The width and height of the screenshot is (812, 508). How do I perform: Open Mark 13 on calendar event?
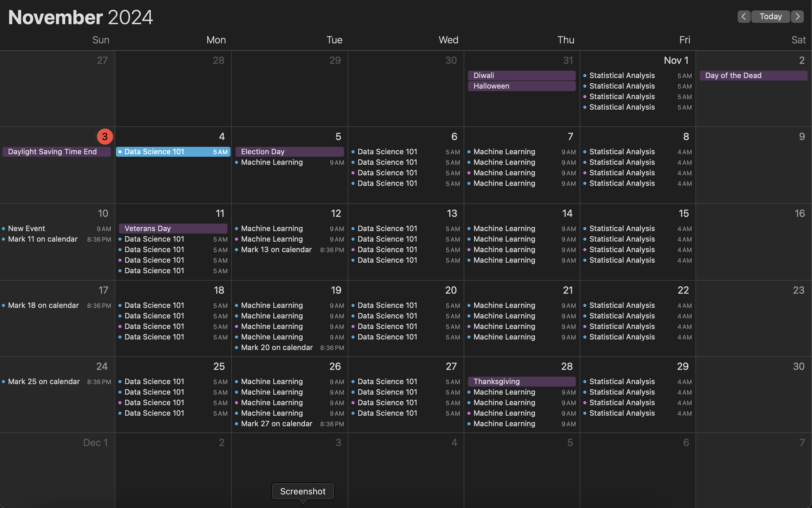276,250
